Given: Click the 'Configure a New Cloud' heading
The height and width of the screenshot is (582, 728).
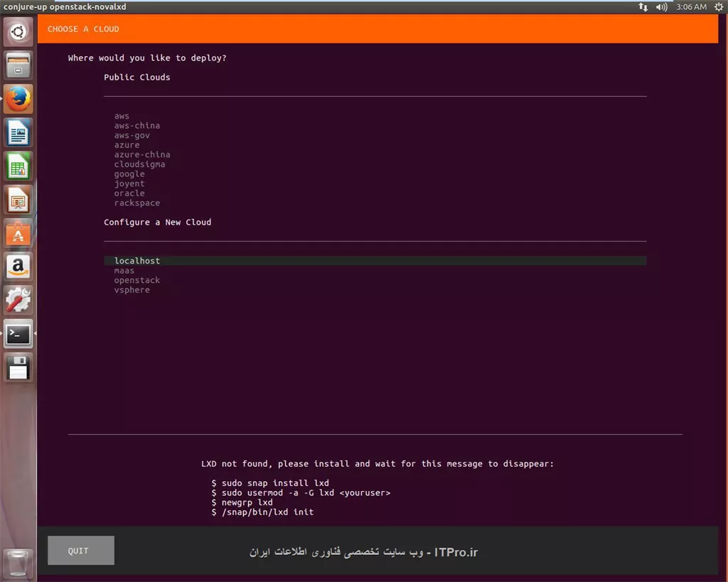Looking at the screenshot, I should (157, 222).
